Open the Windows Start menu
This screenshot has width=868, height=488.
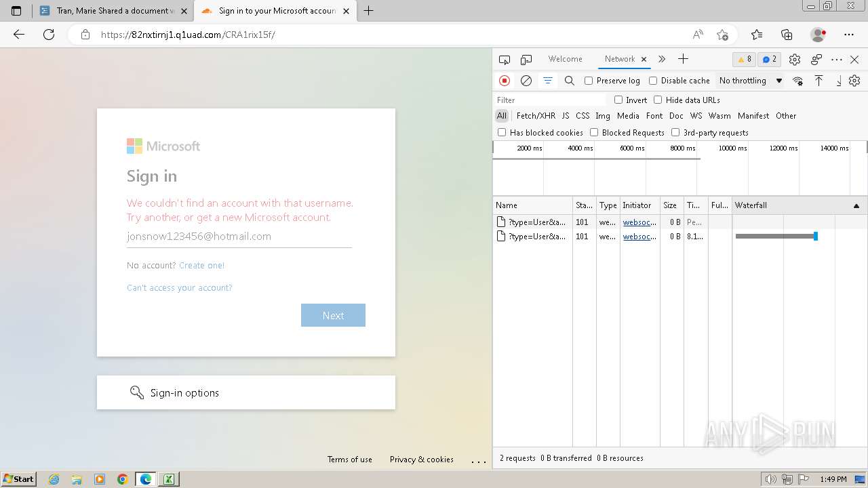(19, 479)
